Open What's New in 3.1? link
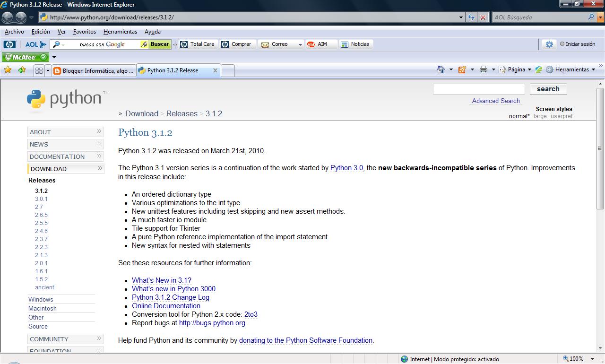 [x=162, y=280]
